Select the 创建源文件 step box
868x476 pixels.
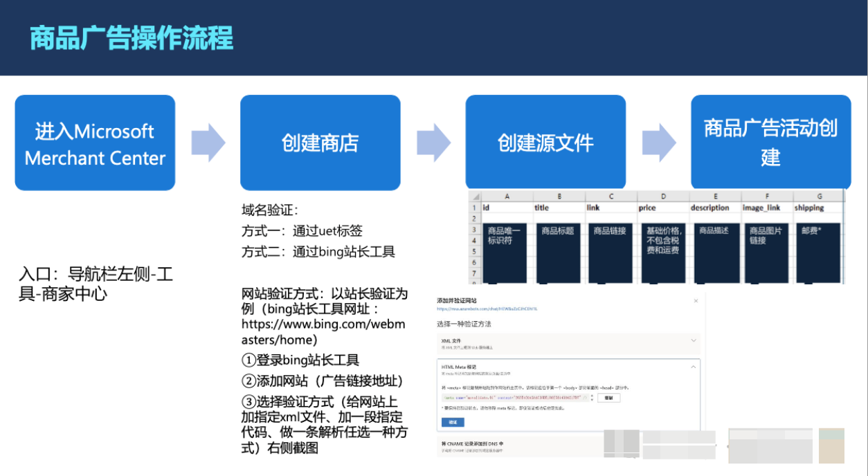(545, 143)
